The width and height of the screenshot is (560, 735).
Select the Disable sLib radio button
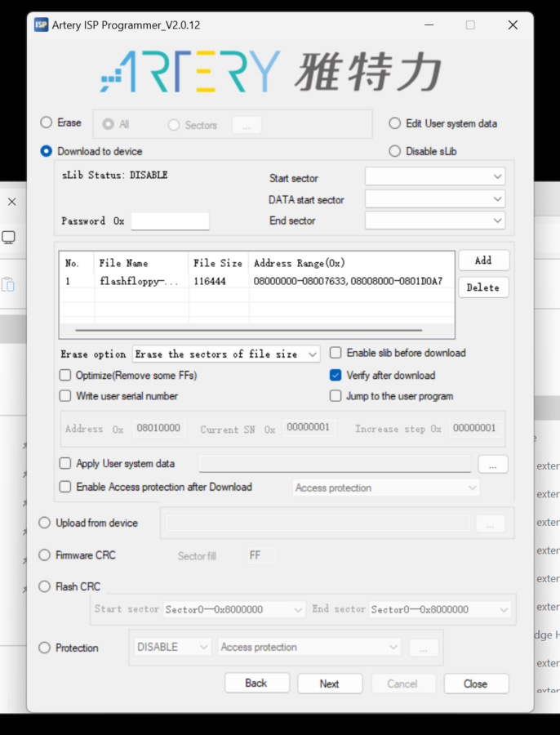395,151
